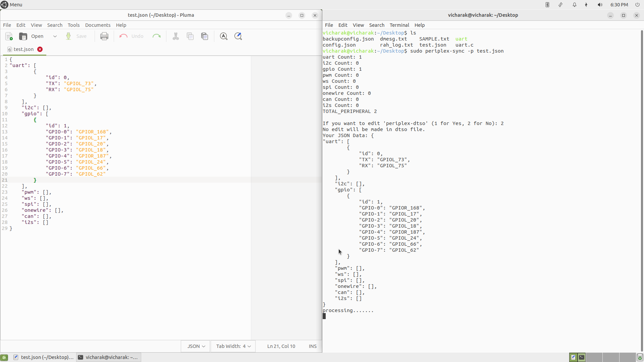This screenshot has width=644, height=362.
Task: Open Terminal Help menu
Action: (x=420, y=25)
